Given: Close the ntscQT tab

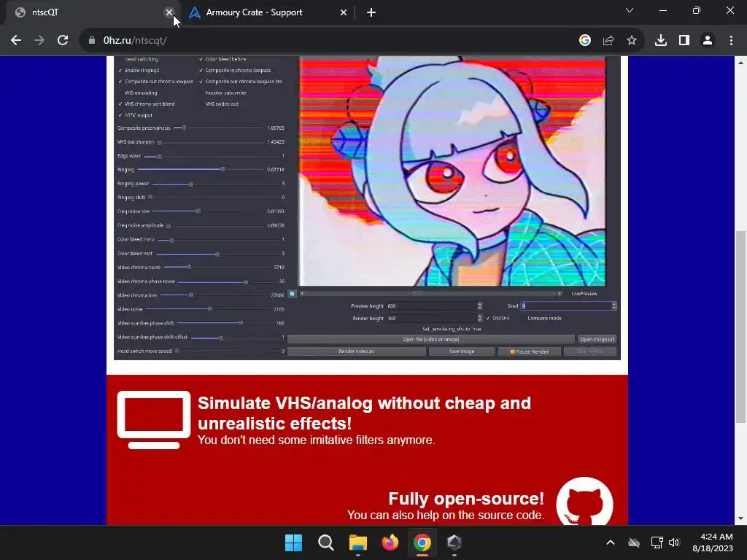Looking at the screenshot, I should click(169, 12).
